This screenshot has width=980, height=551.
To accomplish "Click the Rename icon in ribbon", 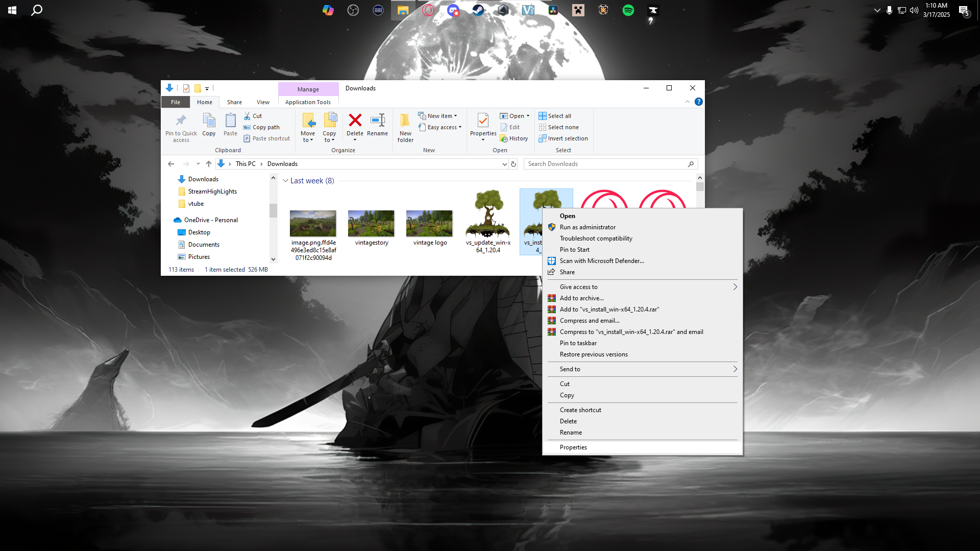I will pos(377,121).
